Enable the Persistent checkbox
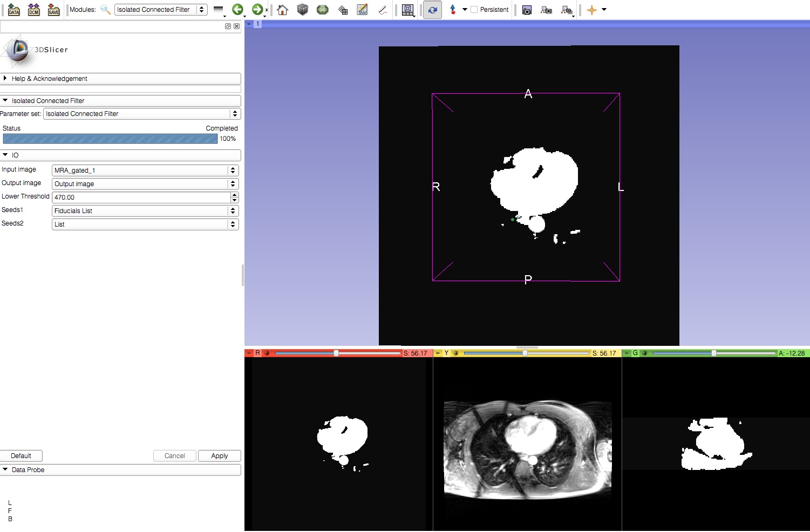The height and width of the screenshot is (532, 810). [x=474, y=10]
